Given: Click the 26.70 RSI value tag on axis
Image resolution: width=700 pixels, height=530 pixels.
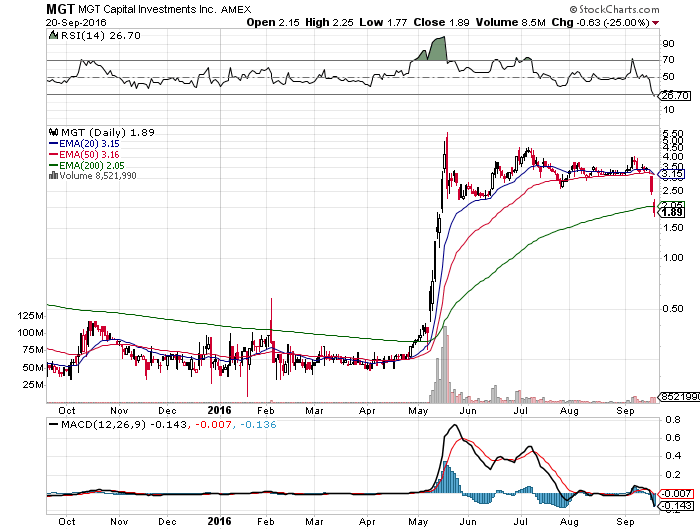Looking at the screenshot, I should tap(675, 96).
